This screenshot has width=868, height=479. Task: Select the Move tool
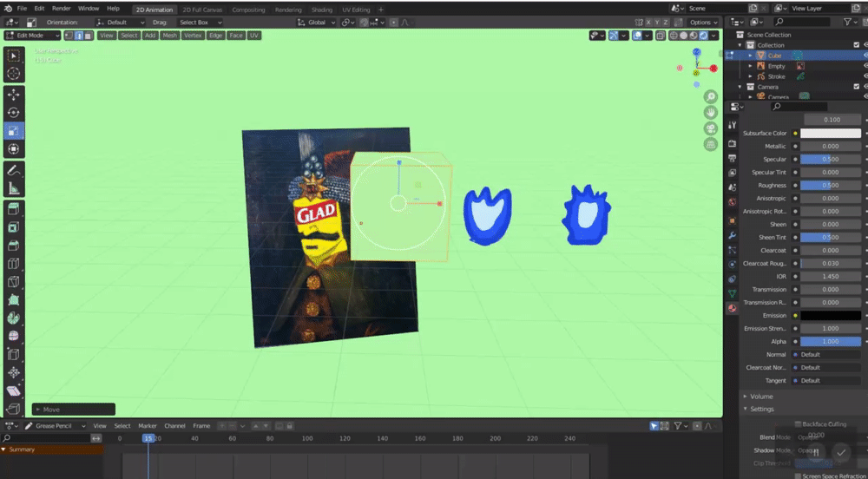point(13,95)
